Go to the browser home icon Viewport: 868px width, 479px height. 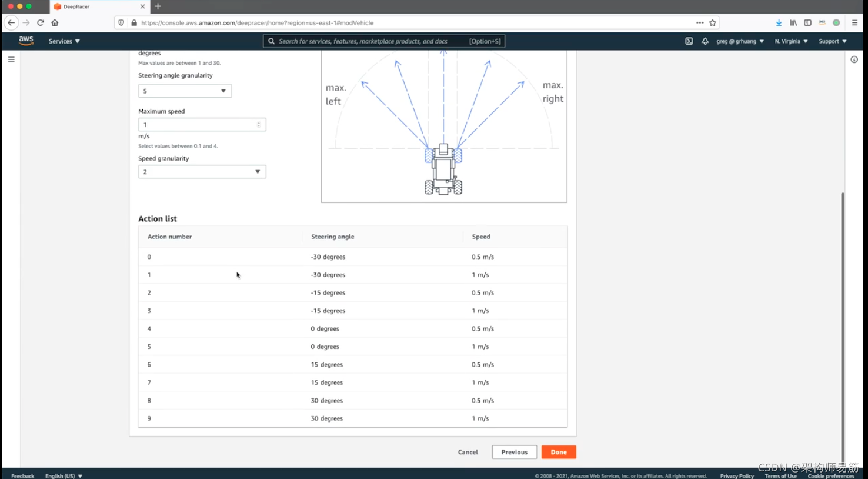[55, 22]
